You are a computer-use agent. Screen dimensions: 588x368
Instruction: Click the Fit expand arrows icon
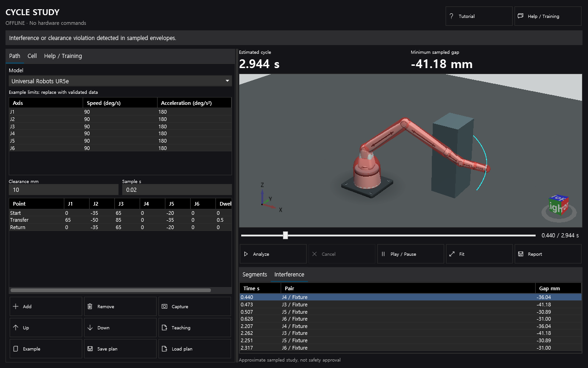452,254
